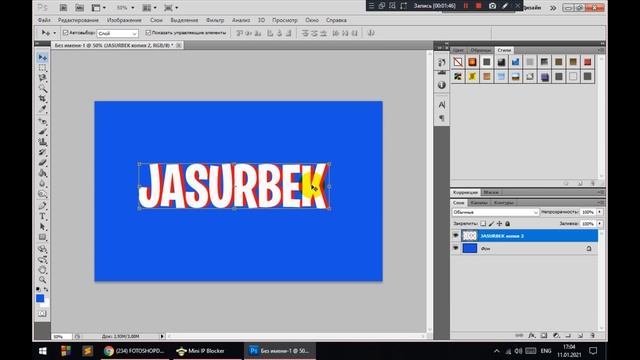The image size is (640, 360).
Task: Select the Lasso tool
Action: click(42, 78)
